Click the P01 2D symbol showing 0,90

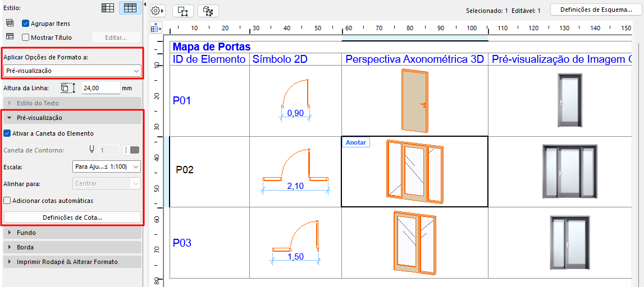click(295, 100)
